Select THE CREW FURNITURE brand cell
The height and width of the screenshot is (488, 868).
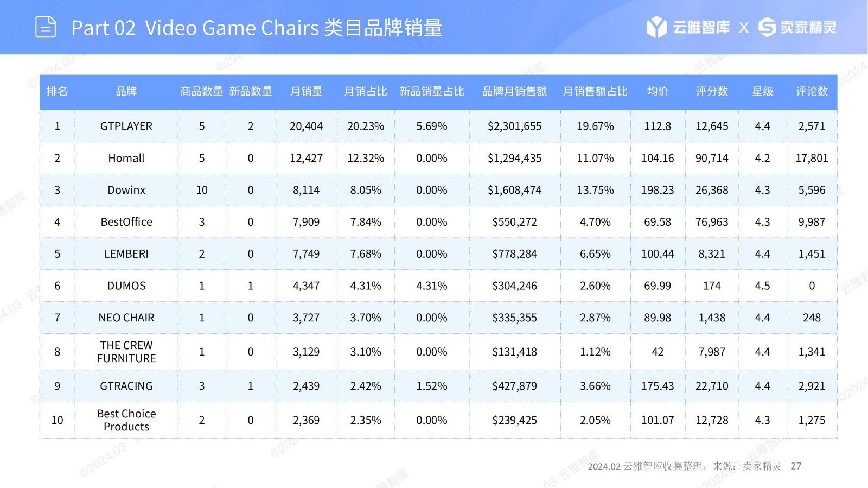(126, 352)
